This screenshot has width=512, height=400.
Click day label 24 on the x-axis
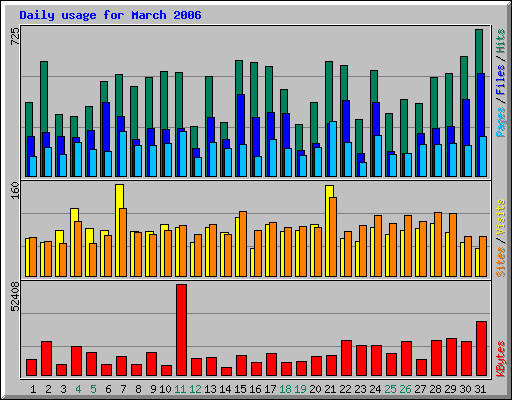pos(375,389)
